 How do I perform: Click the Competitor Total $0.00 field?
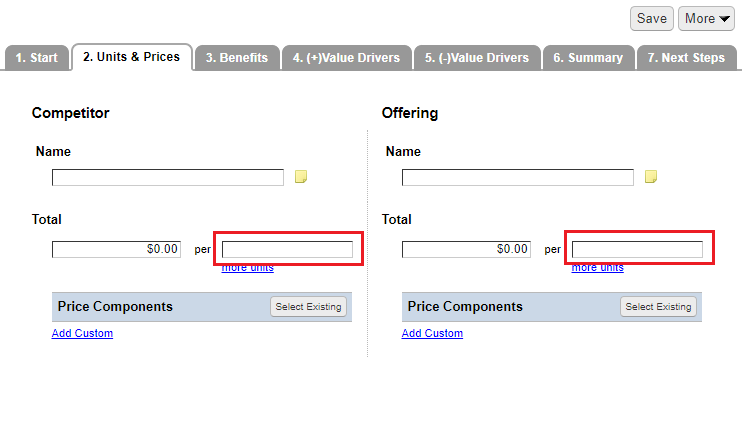pyautogui.click(x=116, y=249)
